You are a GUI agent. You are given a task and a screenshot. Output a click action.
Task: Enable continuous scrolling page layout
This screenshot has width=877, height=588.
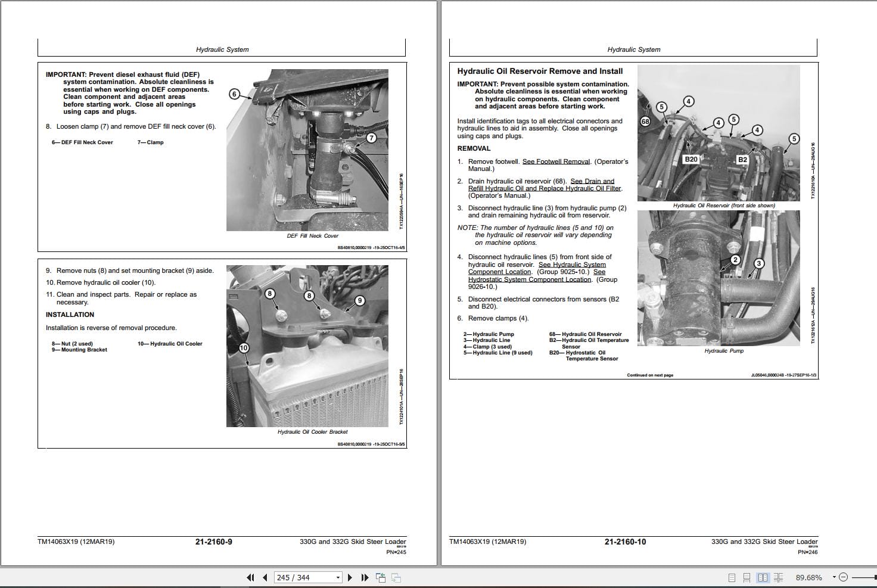click(x=747, y=577)
